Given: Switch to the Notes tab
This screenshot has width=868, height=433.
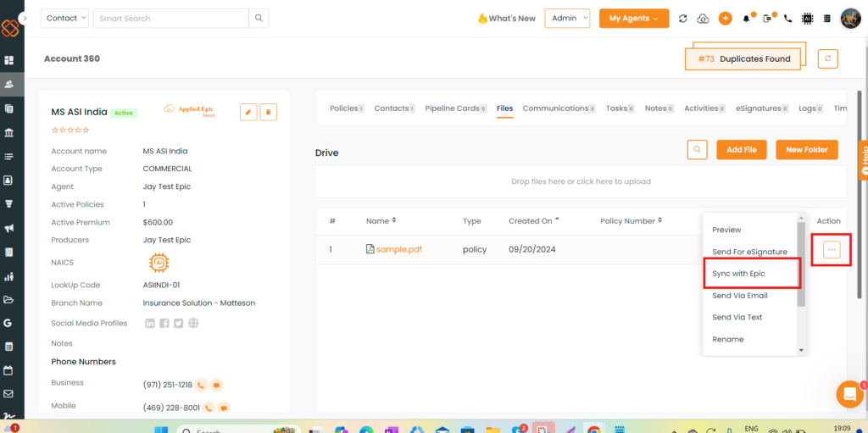Looking at the screenshot, I should [659, 108].
